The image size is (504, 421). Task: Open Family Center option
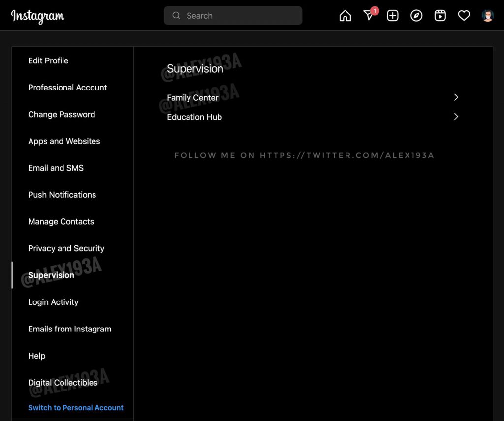192,98
